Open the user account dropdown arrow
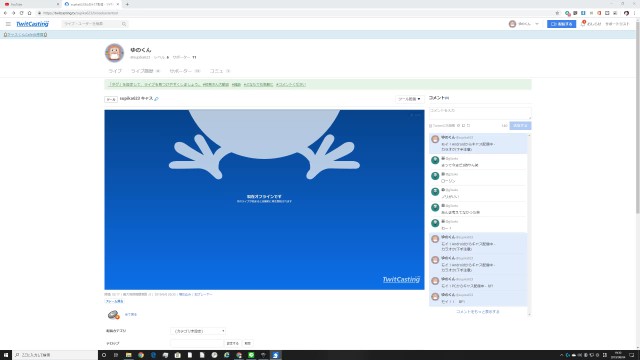Image resolution: width=640 pixels, height=360 pixels. [537, 24]
